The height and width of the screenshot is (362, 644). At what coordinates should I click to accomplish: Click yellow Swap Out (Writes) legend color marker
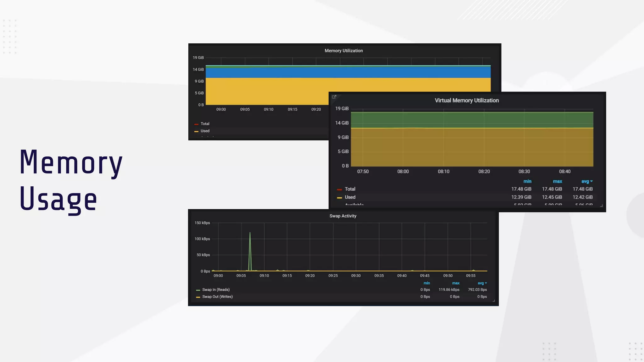pos(198,297)
